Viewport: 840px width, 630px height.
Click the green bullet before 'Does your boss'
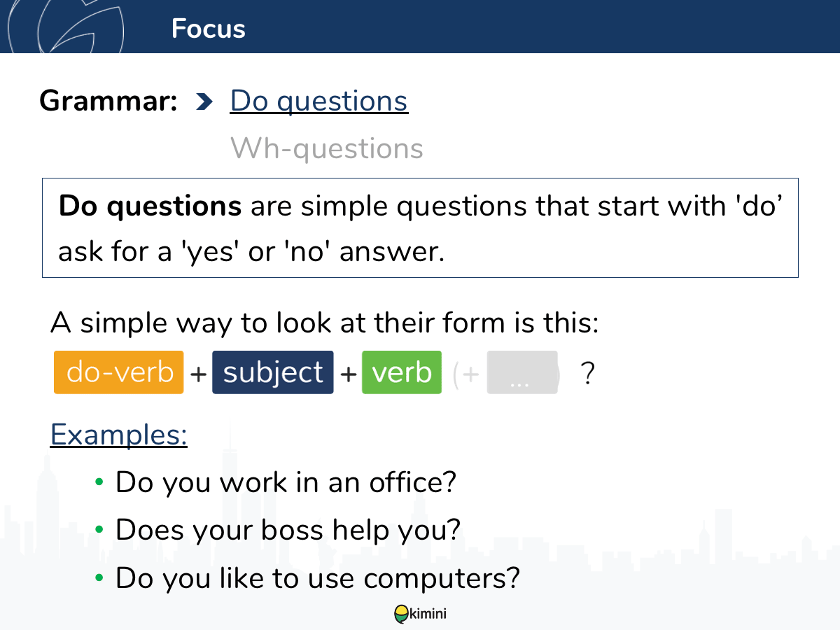click(99, 530)
